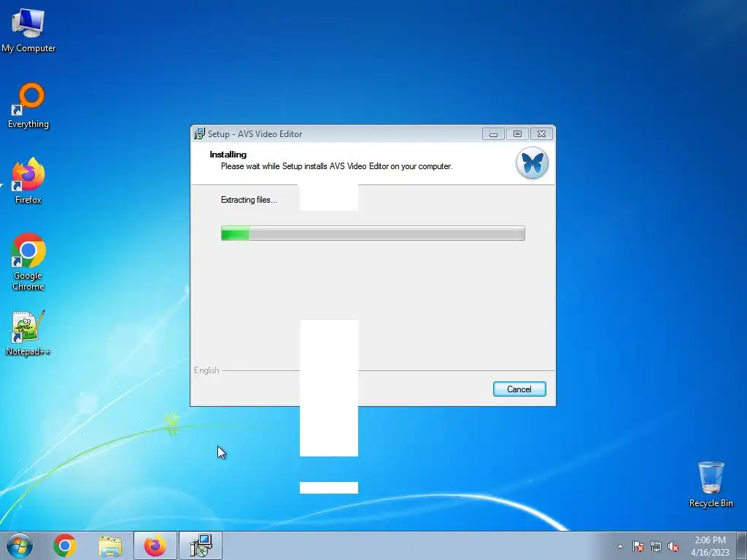Click the network tray icon
Image resolution: width=747 pixels, height=560 pixels.
[656, 546]
